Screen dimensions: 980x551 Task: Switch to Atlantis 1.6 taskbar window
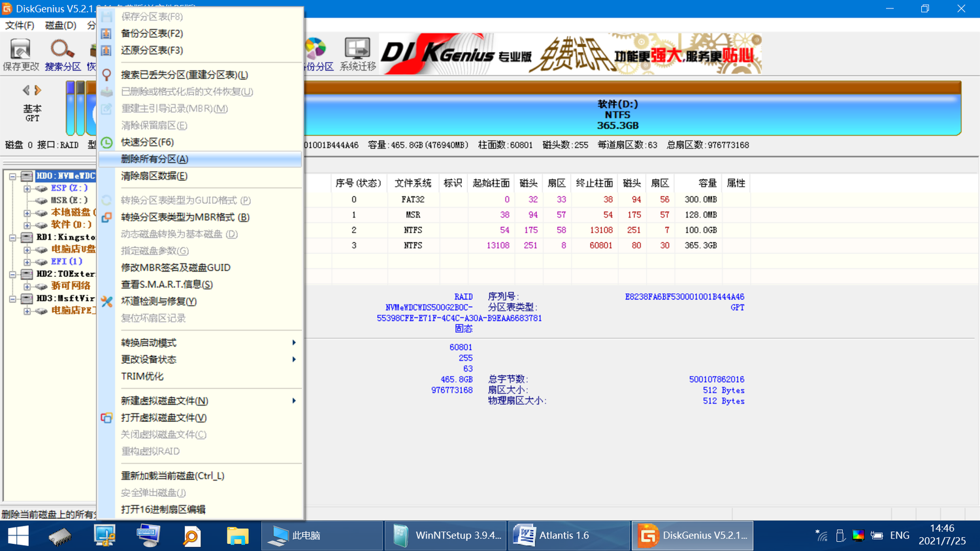569,536
